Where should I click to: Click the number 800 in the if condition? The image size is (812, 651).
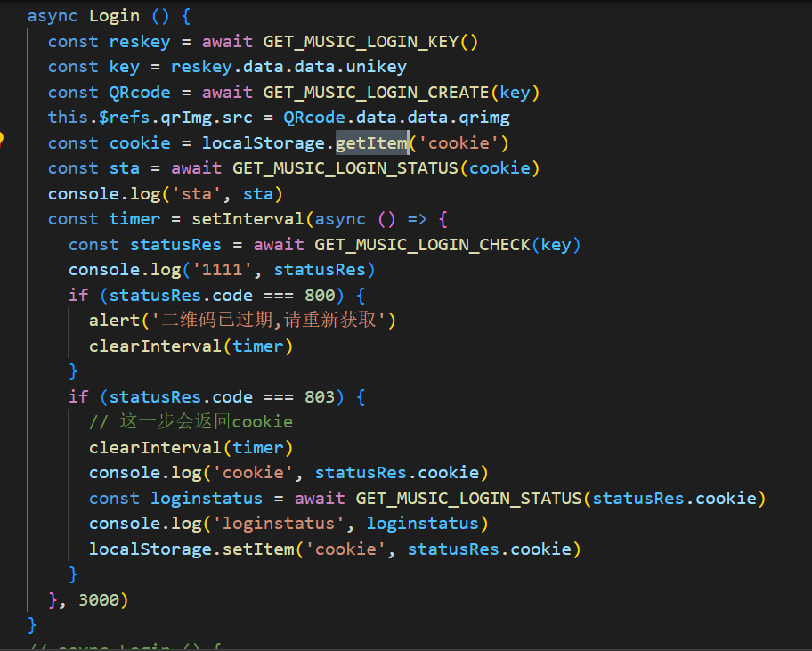[x=320, y=295]
